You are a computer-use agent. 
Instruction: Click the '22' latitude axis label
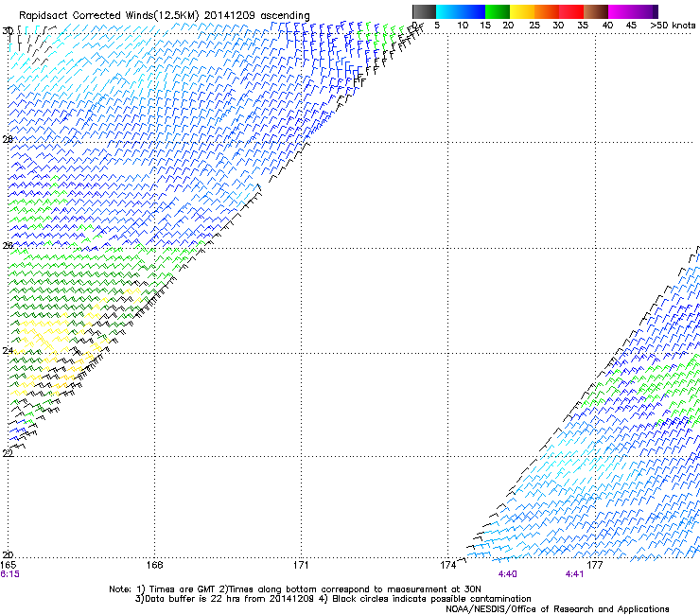tap(8, 453)
